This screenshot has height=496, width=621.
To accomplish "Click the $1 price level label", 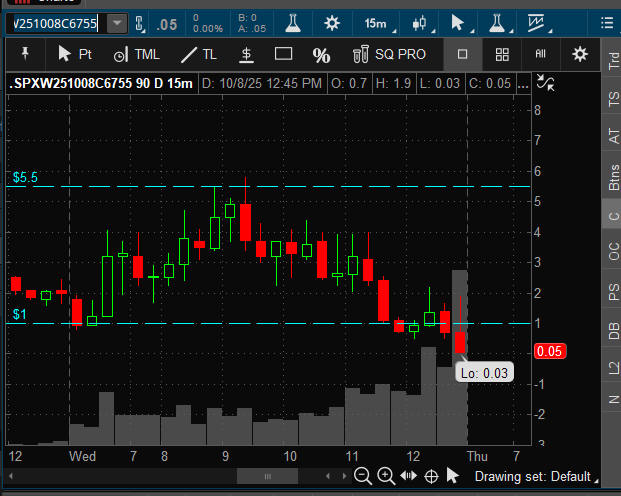I will [19, 314].
